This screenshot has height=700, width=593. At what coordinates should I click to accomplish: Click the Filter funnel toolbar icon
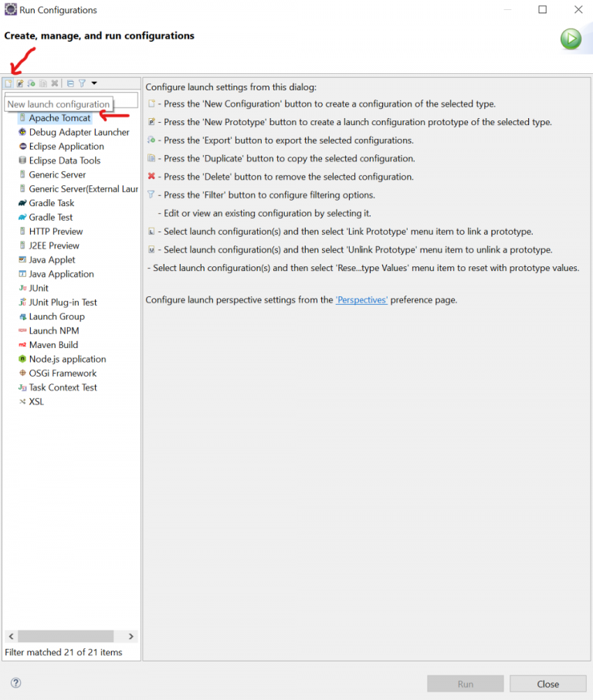click(82, 83)
